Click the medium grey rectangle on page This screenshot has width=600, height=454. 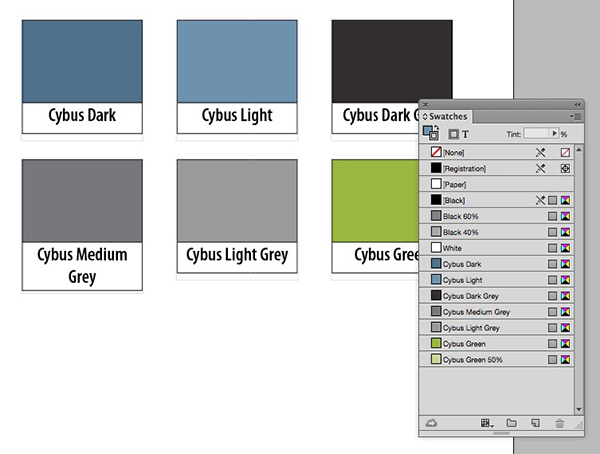click(82, 201)
